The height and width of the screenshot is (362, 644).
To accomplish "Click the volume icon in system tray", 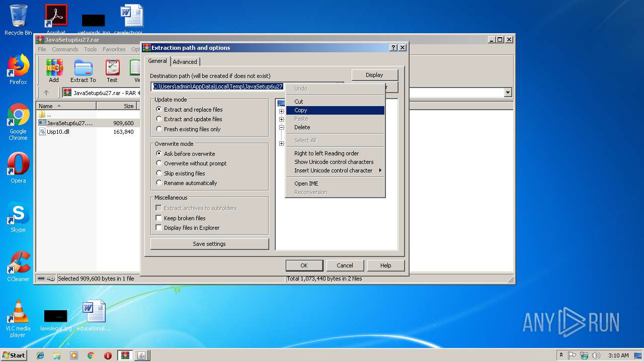I will pyautogui.click(x=596, y=355).
